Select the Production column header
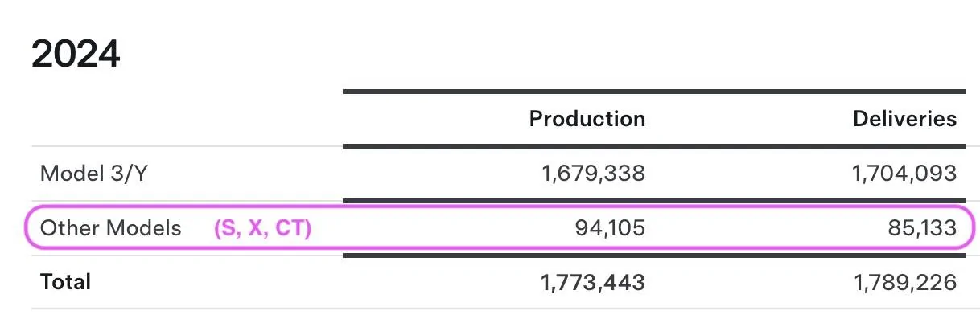 point(587,119)
